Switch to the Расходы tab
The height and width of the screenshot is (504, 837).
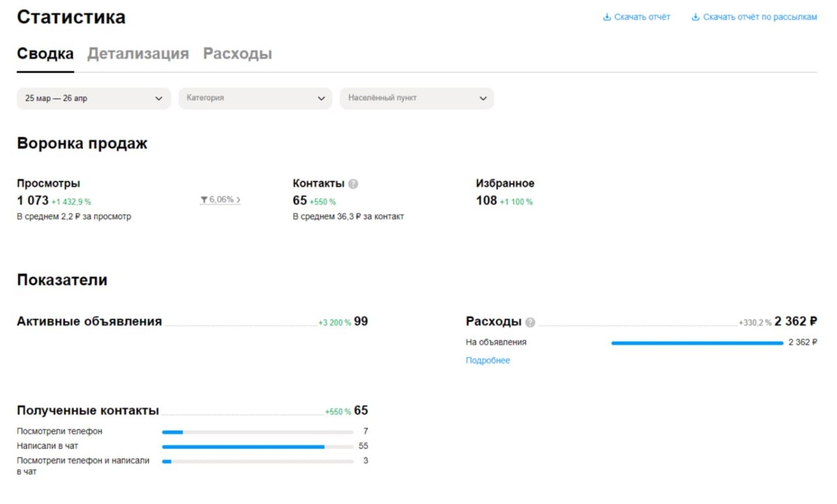[x=237, y=54]
